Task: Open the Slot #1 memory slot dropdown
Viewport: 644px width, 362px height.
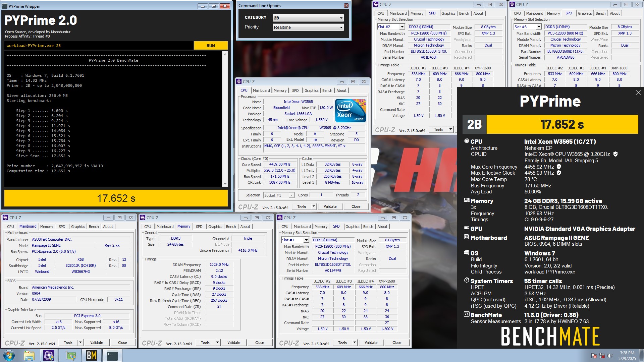Action: (x=295, y=240)
